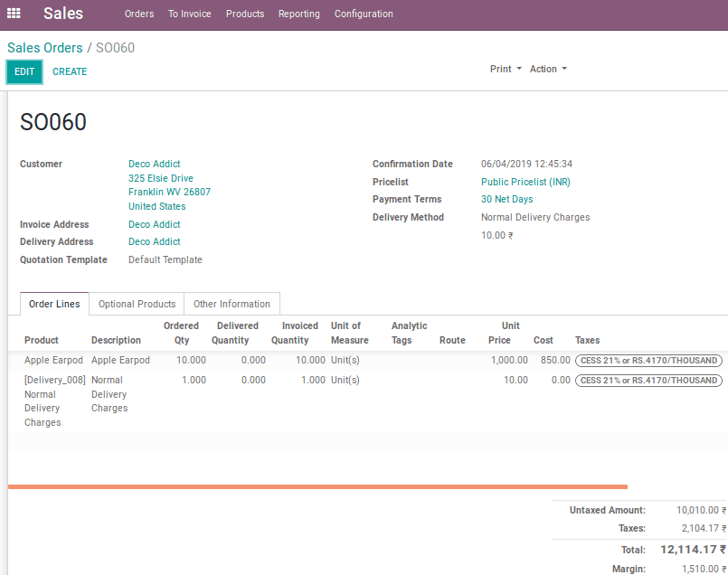Open the apps grid menu icon
Viewport: 728px width, 575px height.
coord(14,14)
